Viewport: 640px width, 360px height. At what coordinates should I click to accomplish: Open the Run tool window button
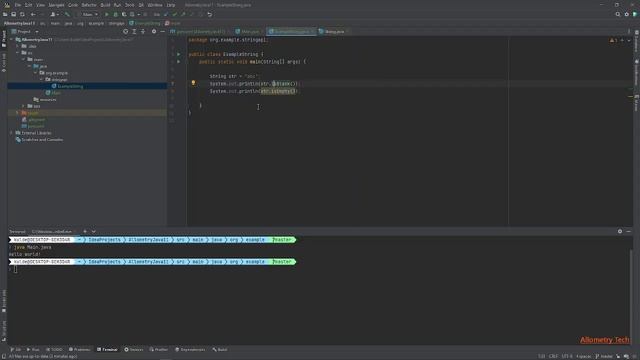33,349
